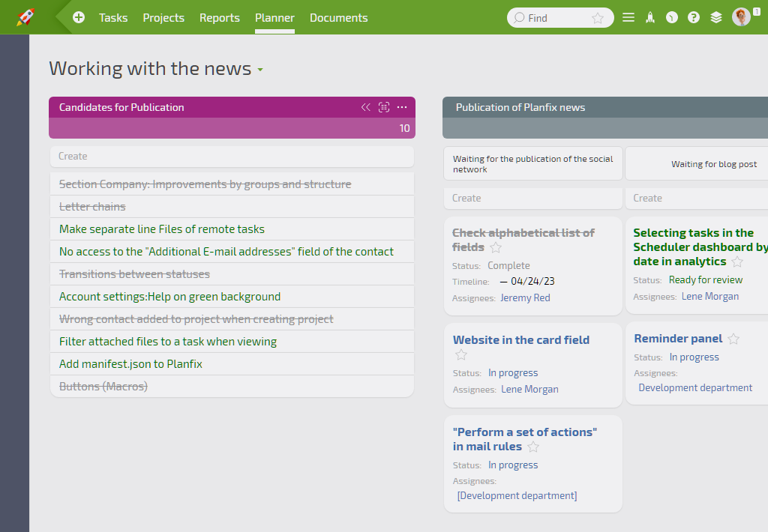The image size is (768, 532).
Task: Open task 'No access to the Additional E-mail addresses'
Action: (226, 252)
